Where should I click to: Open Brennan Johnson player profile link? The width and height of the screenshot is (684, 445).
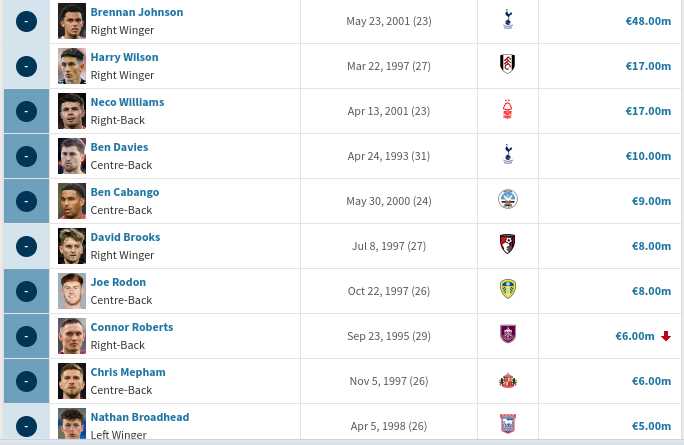pyautogui.click(x=136, y=12)
